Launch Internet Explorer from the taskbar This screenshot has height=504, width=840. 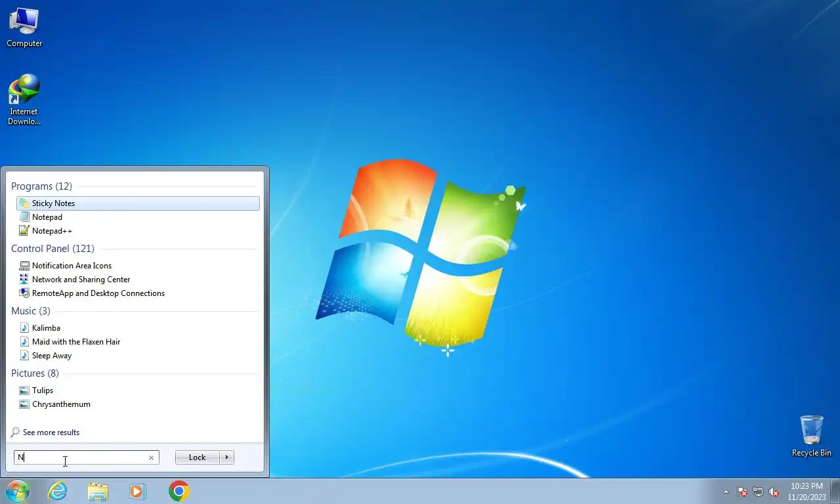58,491
